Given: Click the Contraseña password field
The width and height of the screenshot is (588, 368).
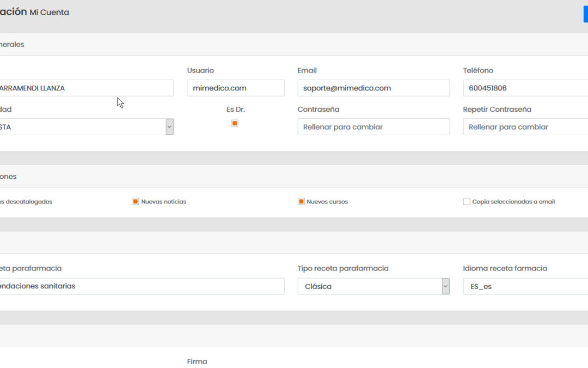Looking at the screenshot, I should tap(373, 127).
